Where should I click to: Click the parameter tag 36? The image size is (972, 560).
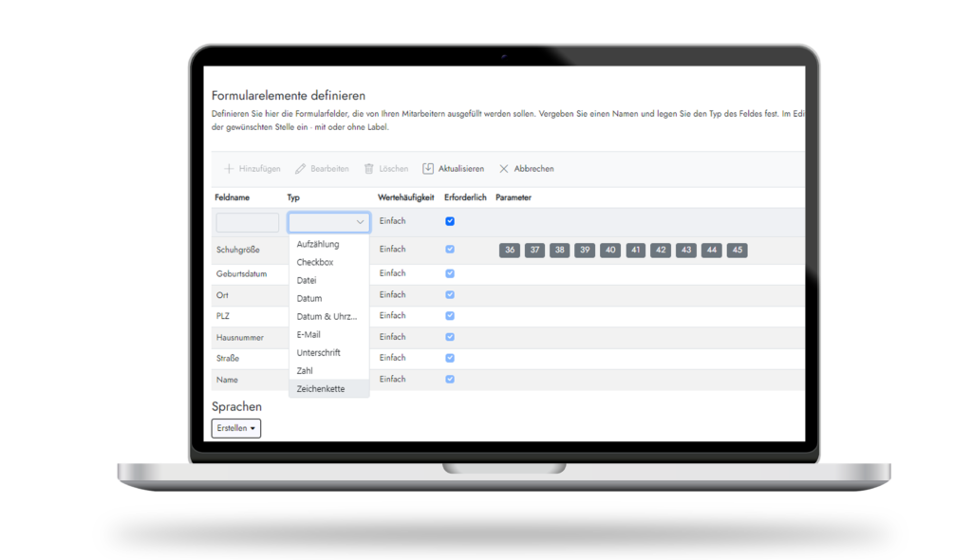[x=510, y=250]
